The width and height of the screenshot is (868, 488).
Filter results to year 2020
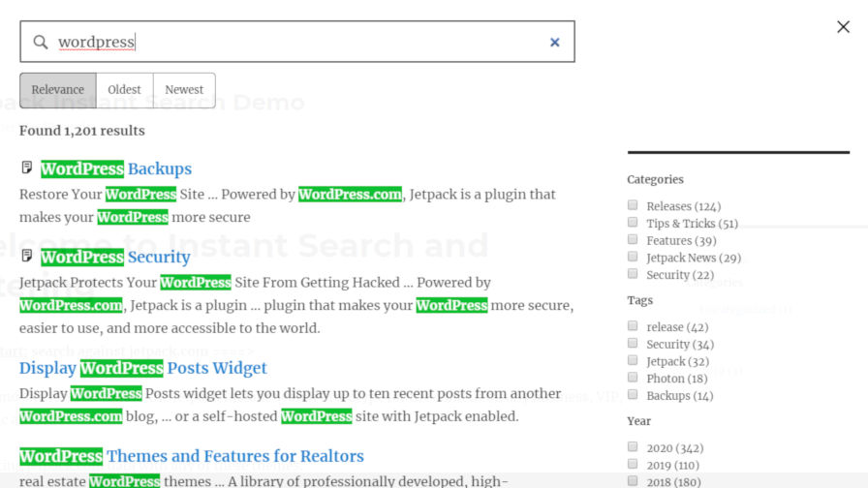coord(633,447)
